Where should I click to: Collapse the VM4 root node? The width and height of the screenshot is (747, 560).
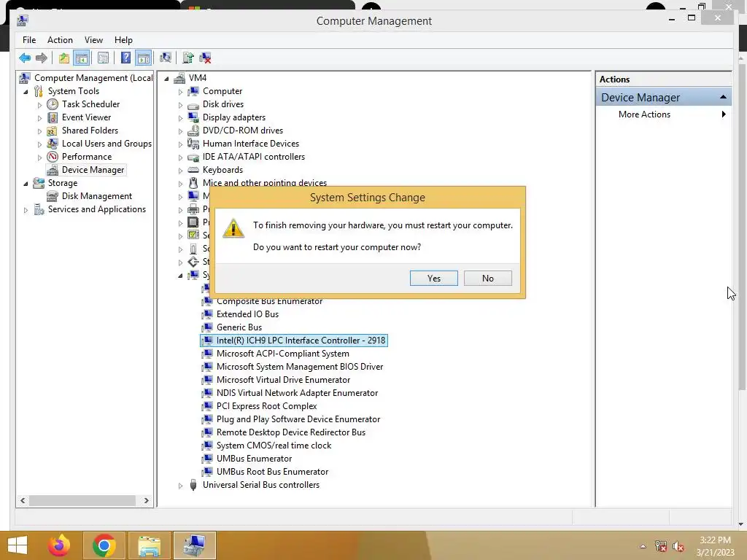click(166, 79)
